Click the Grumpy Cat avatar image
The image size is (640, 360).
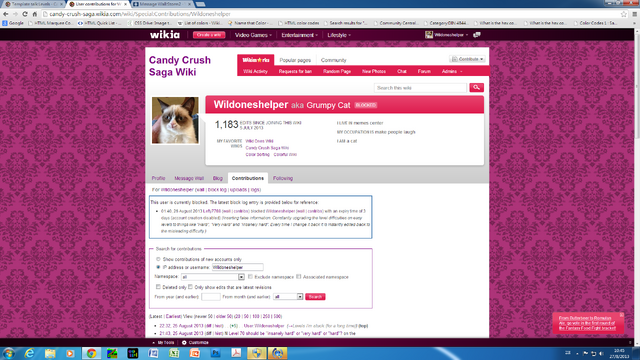point(175,120)
